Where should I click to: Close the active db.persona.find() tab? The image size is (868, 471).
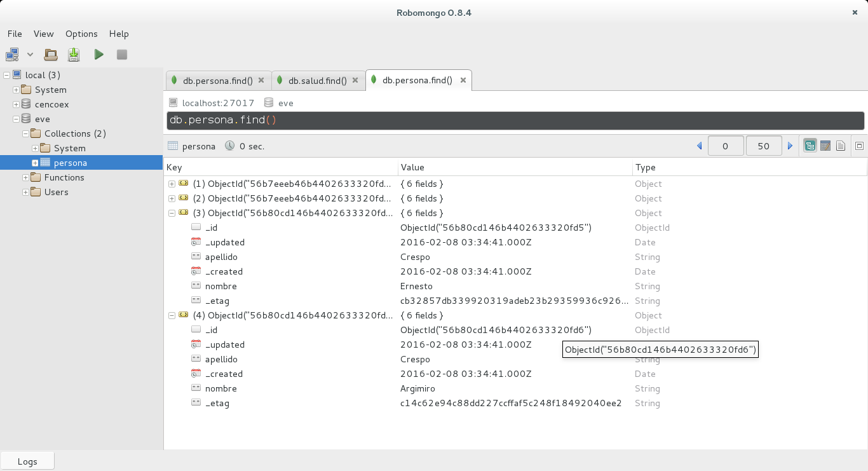(463, 81)
